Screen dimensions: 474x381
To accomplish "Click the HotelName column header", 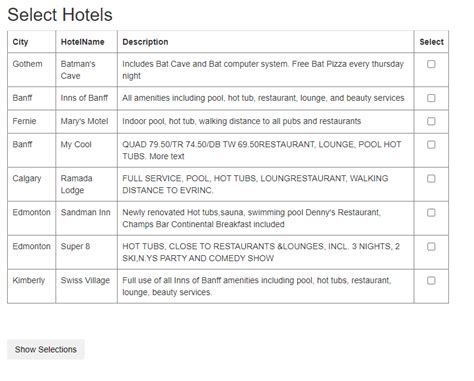I will (82, 42).
